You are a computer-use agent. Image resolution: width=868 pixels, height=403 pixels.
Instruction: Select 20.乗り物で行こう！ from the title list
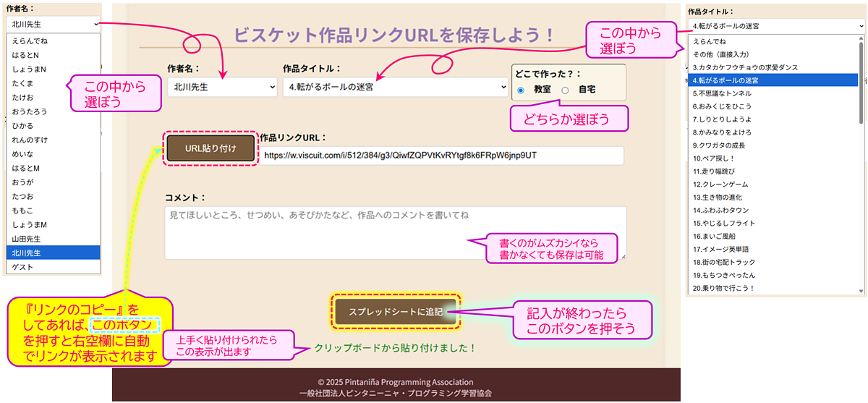(x=771, y=288)
